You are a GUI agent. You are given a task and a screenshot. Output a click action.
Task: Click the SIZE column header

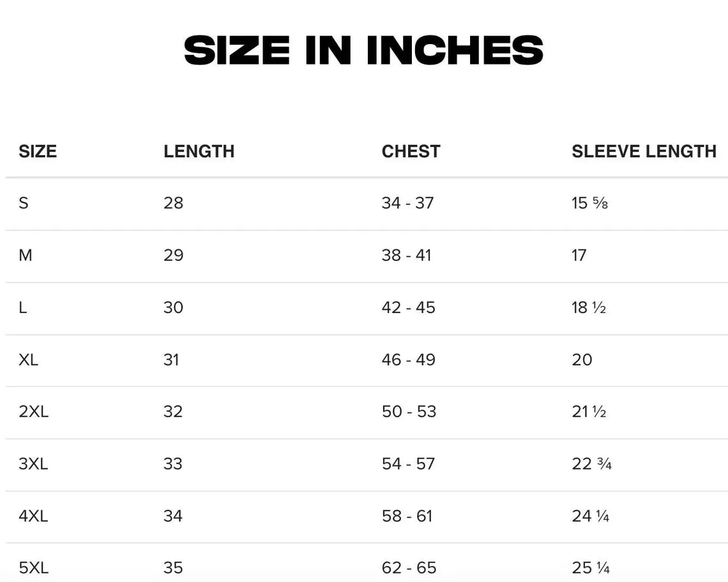(x=38, y=151)
